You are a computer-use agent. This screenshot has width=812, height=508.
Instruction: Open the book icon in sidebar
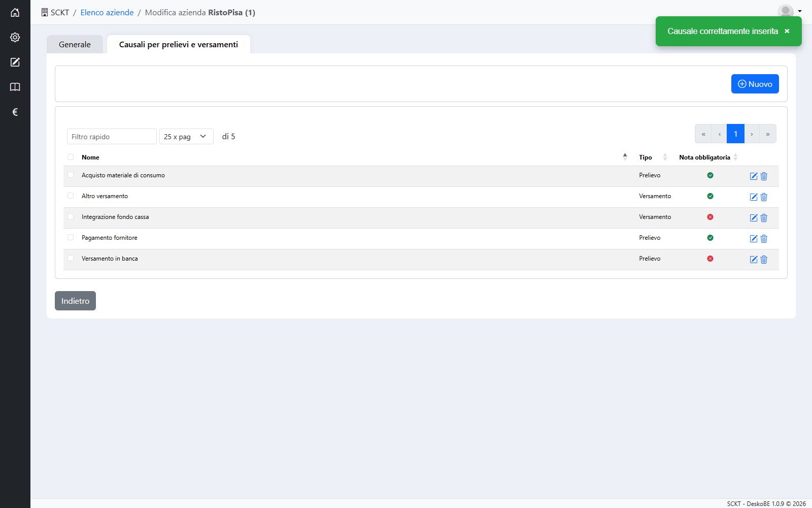(x=15, y=87)
